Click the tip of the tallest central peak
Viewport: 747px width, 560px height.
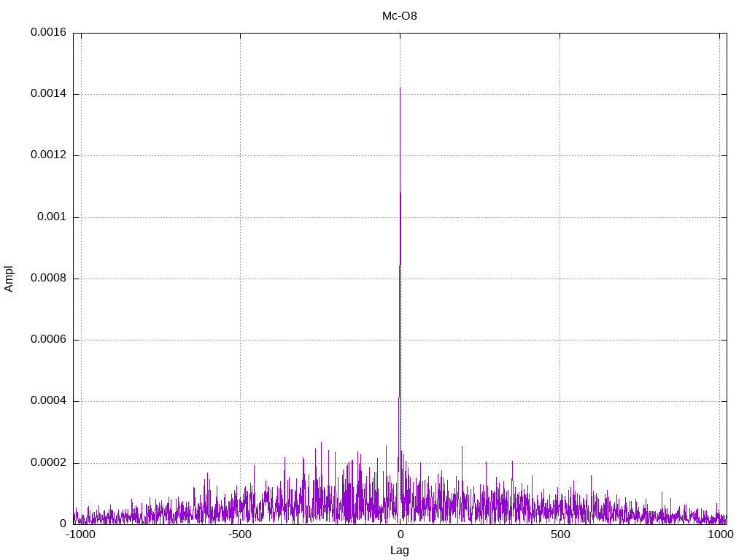pos(400,87)
